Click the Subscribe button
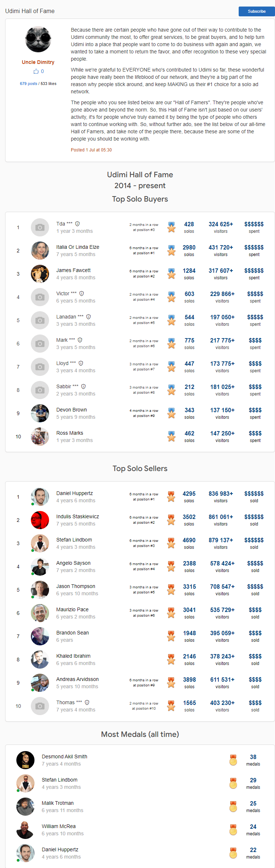275x868 pixels. tap(256, 11)
